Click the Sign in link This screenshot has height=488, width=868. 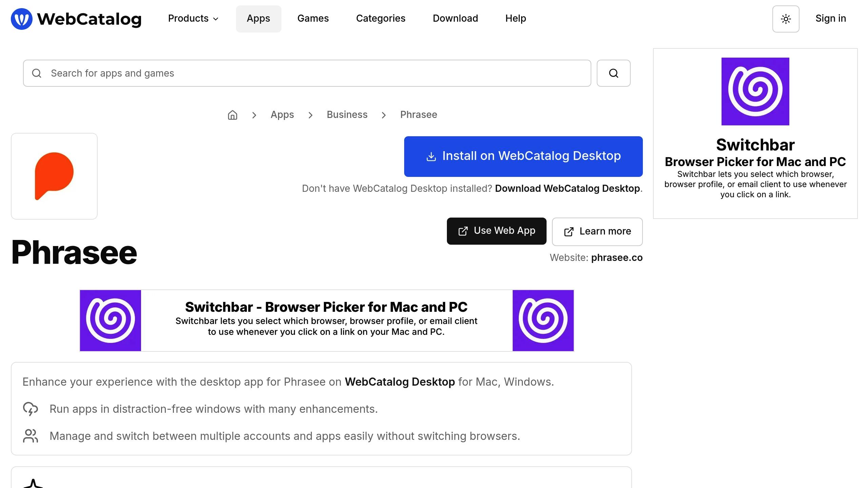point(830,19)
